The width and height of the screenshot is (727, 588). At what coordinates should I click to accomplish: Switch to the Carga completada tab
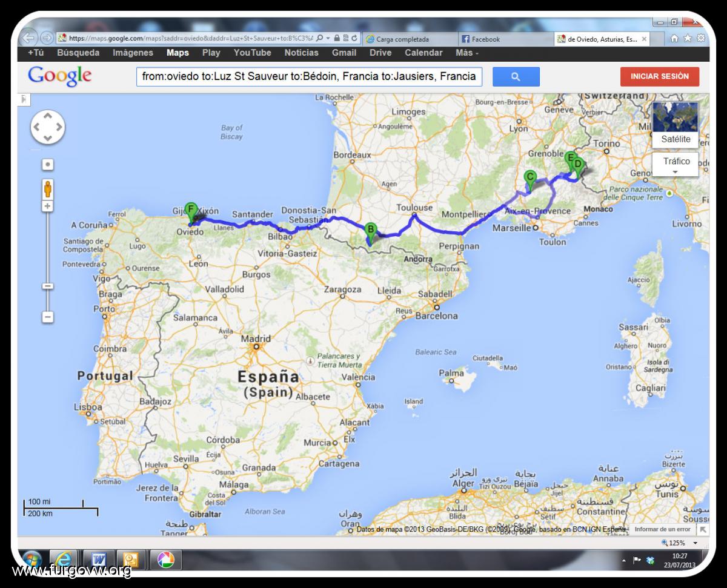coord(410,39)
